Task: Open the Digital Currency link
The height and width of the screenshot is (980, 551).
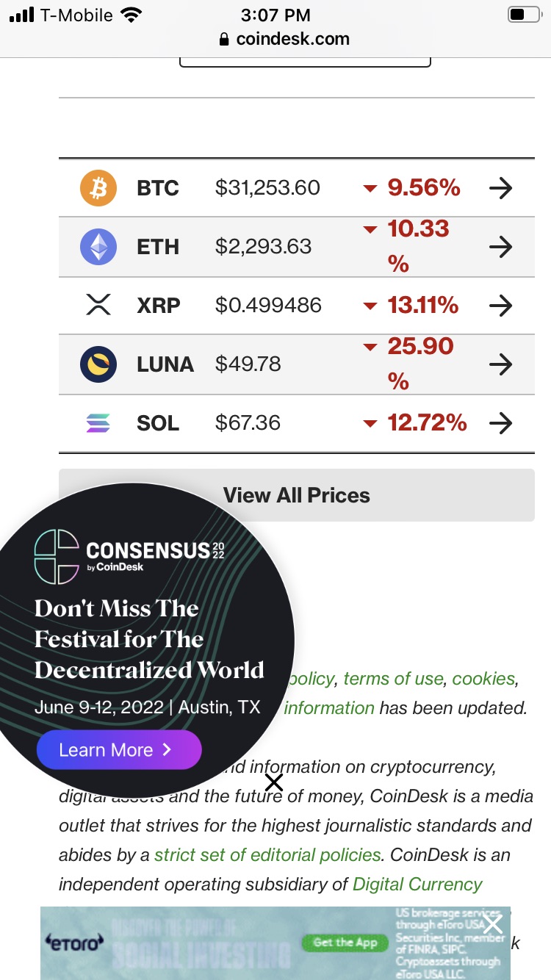Action: tap(417, 884)
